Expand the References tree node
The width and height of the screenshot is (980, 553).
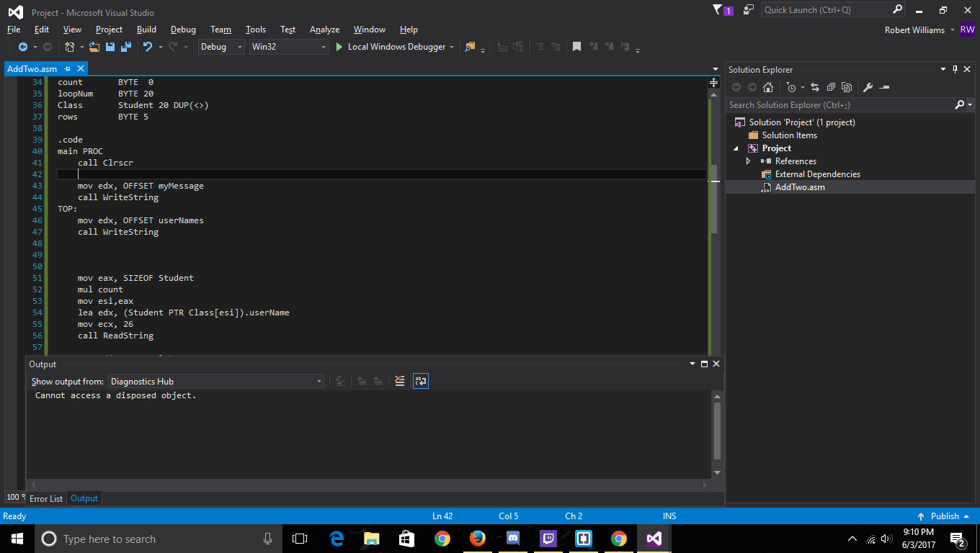pyautogui.click(x=748, y=161)
